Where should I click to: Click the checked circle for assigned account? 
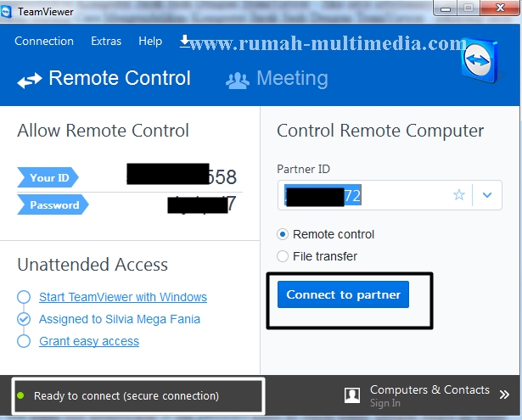coord(24,319)
